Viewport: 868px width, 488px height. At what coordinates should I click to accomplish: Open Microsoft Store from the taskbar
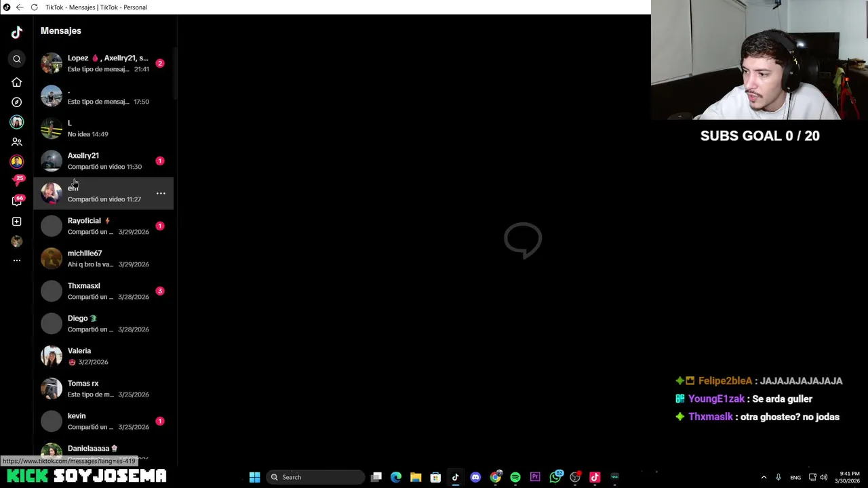[435, 477]
